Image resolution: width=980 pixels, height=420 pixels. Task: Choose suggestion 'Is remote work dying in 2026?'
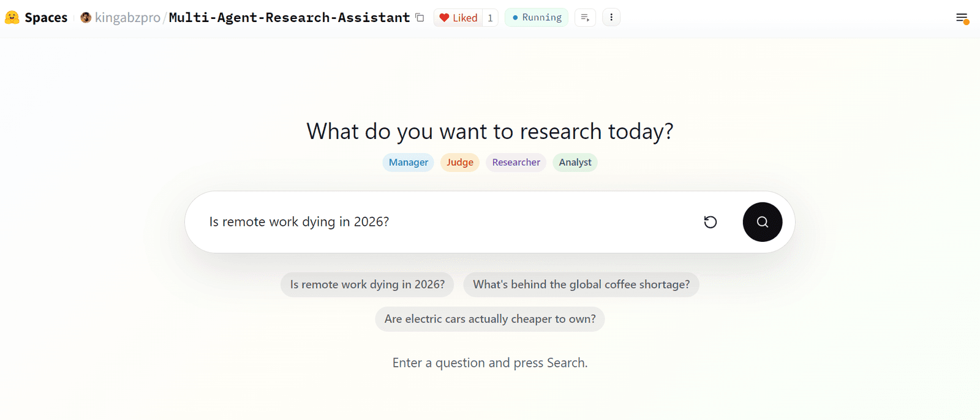click(367, 285)
